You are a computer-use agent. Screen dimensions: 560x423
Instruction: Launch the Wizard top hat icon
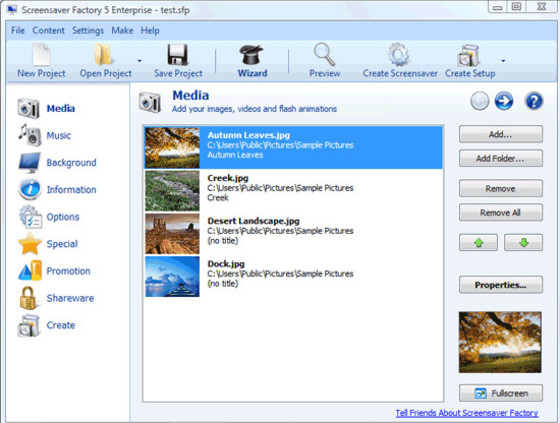252,55
